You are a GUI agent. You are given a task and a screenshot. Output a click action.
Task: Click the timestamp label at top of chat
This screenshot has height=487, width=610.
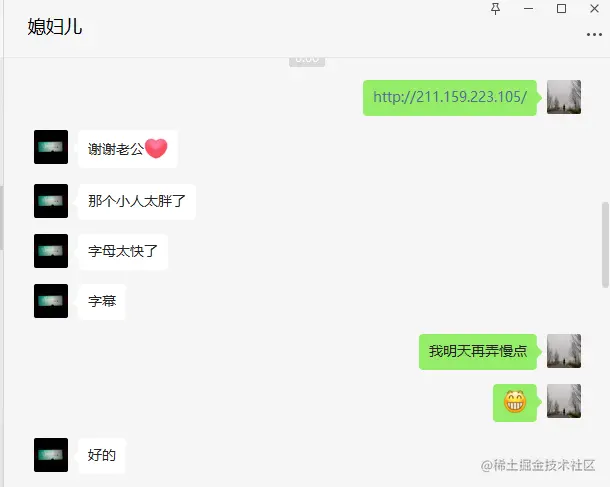pyautogui.click(x=307, y=61)
